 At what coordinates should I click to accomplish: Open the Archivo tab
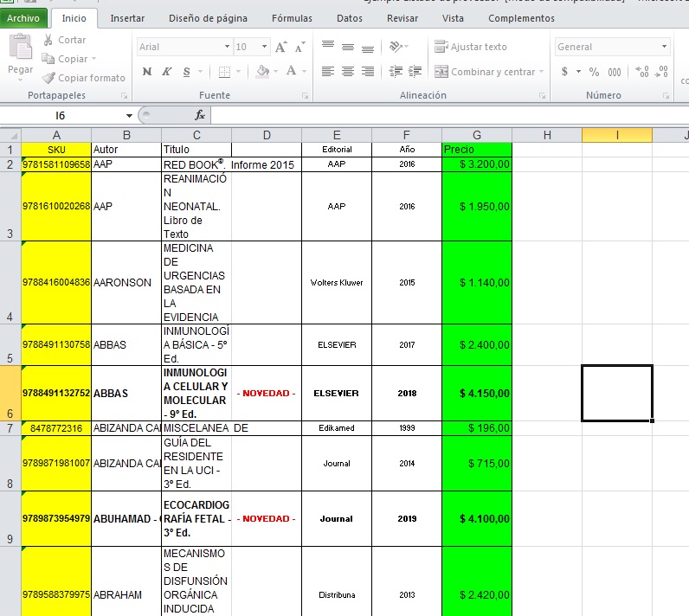pos(23,18)
